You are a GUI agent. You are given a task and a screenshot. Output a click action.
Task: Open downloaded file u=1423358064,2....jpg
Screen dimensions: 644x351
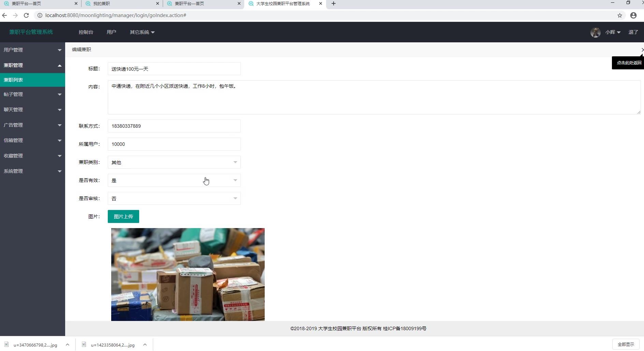click(113, 345)
